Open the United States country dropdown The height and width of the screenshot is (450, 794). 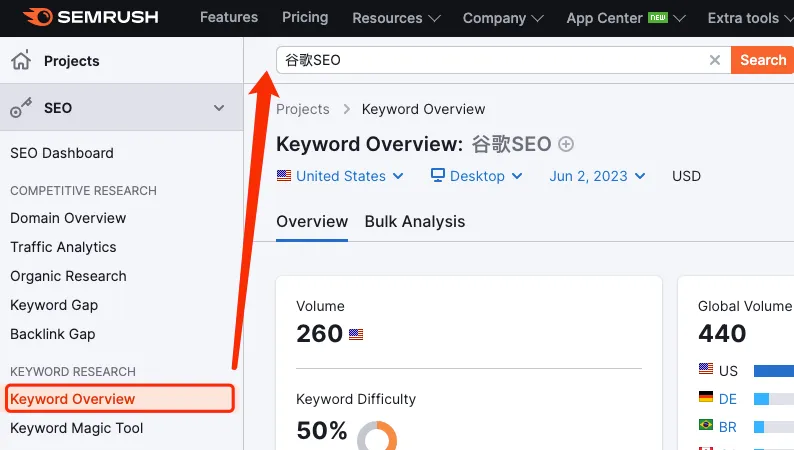coord(340,176)
